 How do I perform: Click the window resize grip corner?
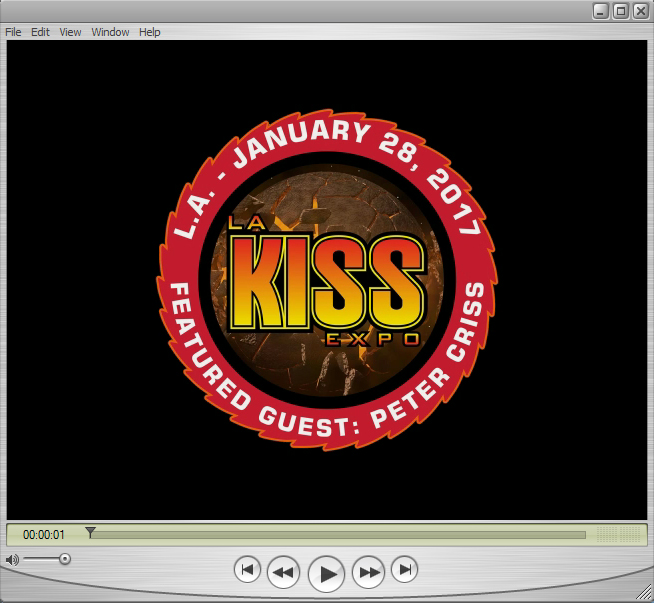click(646, 593)
